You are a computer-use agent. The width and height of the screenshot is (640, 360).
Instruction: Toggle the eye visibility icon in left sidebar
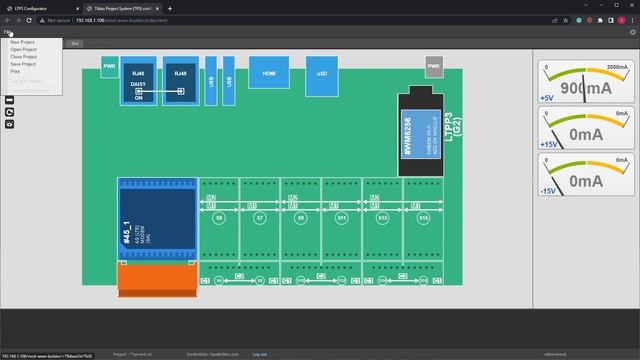pos(9,124)
